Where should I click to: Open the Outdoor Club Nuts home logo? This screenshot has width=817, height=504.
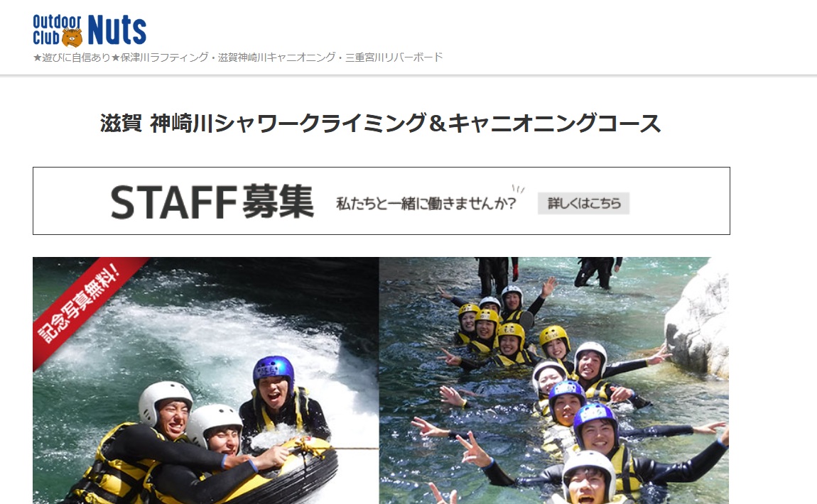click(90, 31)
